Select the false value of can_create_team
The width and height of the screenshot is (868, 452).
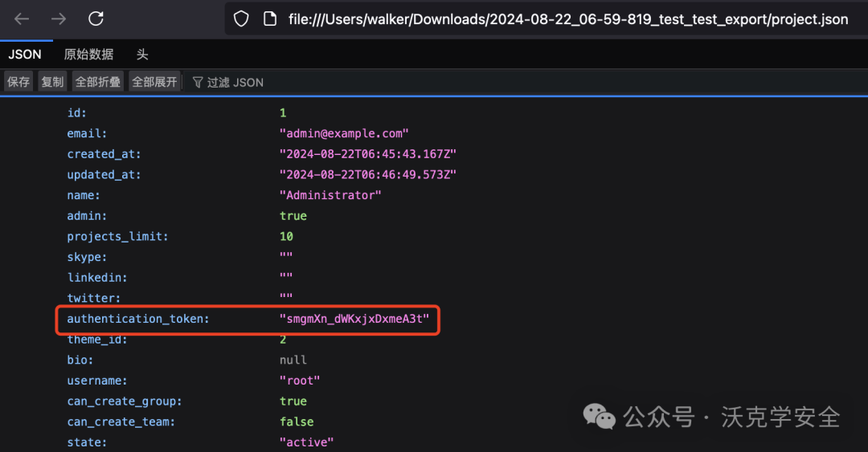[297, 421]
